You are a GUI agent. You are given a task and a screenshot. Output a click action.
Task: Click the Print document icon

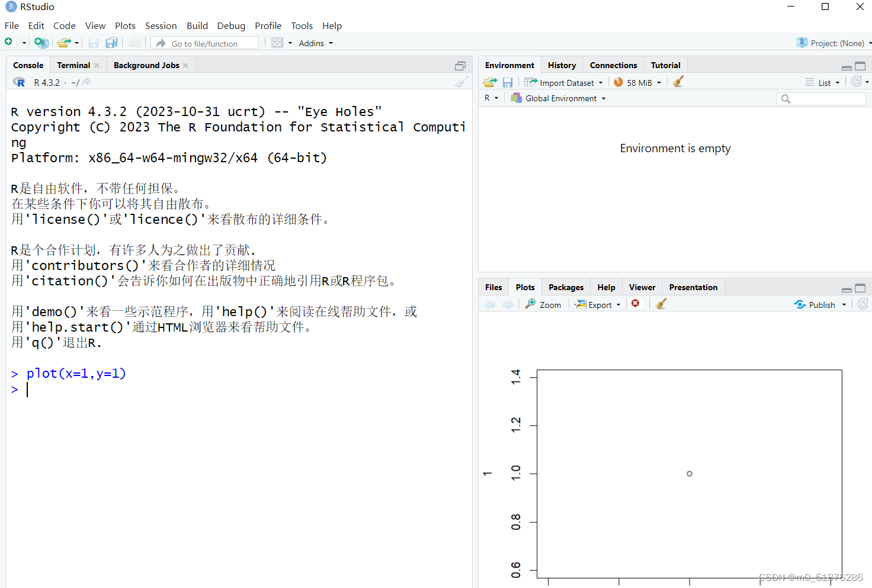(135, 43)
